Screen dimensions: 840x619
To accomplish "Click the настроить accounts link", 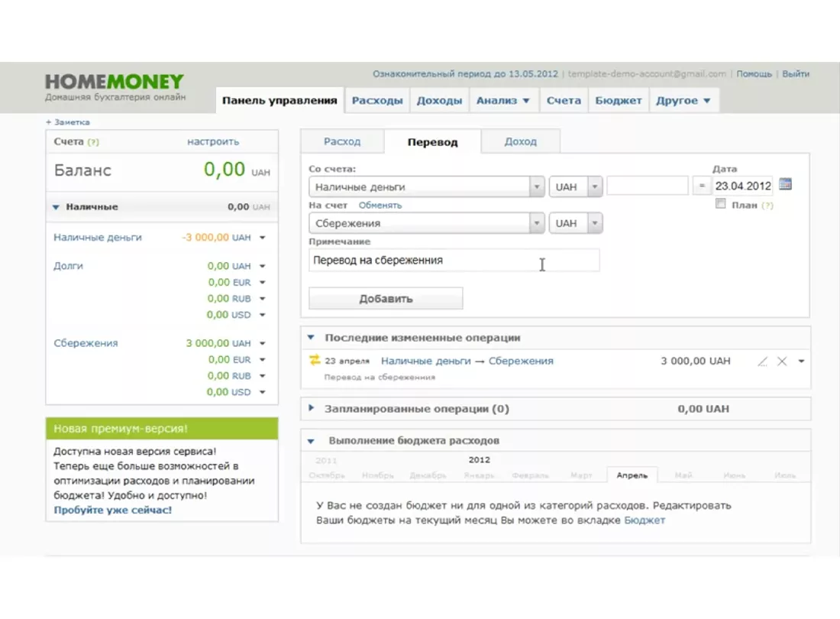I will point(213,141).
